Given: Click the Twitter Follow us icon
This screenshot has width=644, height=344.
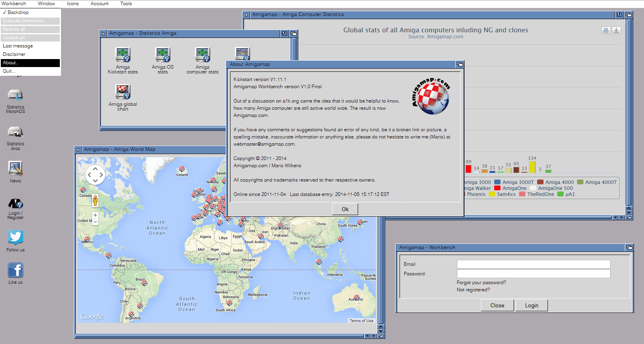Looking at the screenshot, I should [x=15, y=238].
